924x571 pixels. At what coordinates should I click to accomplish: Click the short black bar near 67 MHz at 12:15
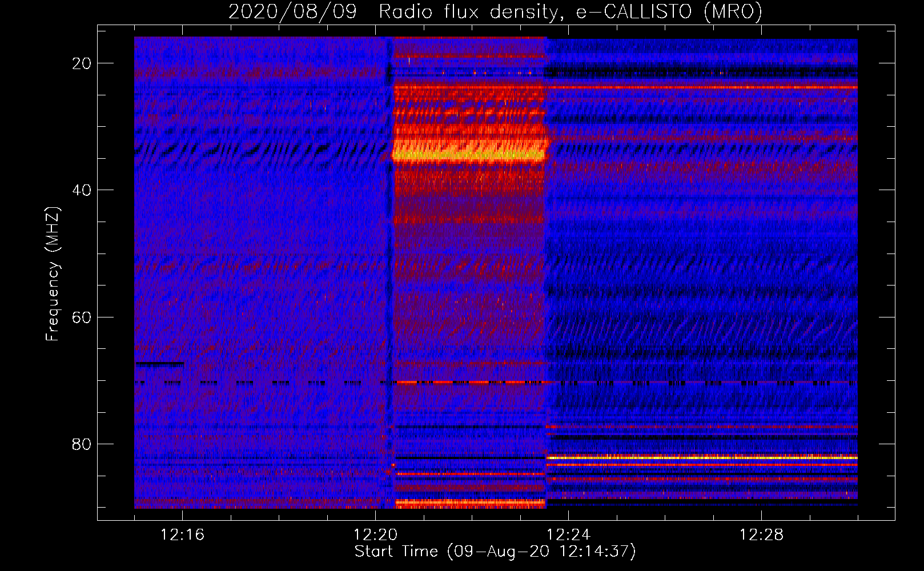coord(159,363)
